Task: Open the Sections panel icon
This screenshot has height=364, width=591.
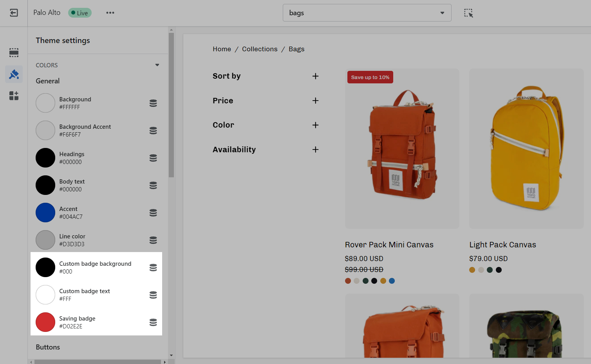Action: (14, 52)
